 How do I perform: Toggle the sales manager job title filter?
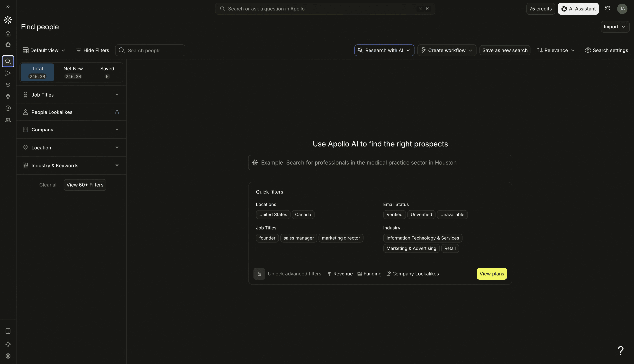[298, 238]
